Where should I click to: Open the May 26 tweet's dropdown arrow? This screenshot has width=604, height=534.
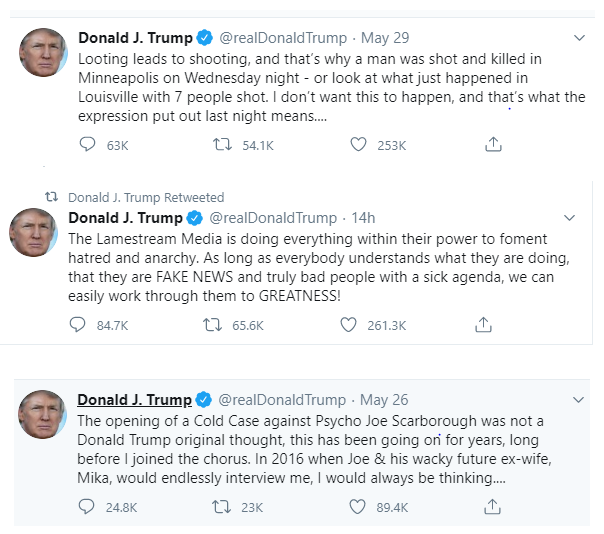pos(579,400)
